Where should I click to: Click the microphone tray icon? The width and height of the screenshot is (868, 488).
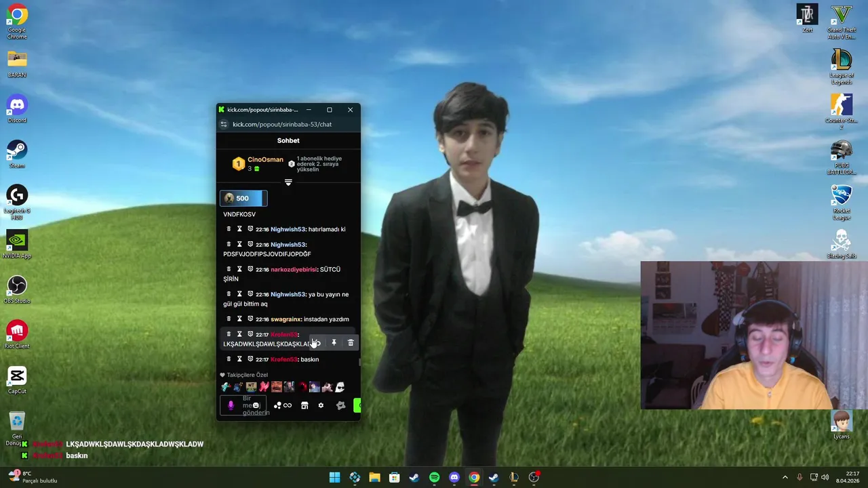pyautogui.click(x=800, y=477)
